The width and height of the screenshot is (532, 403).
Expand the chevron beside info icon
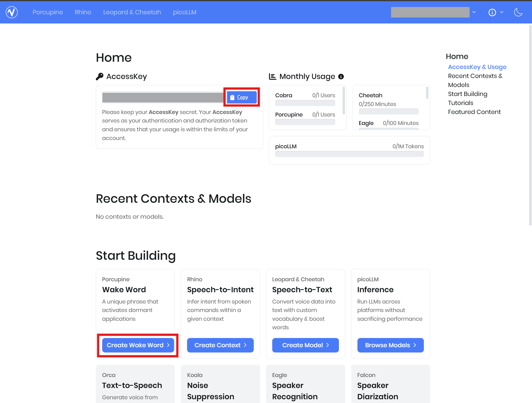(502, 12)
